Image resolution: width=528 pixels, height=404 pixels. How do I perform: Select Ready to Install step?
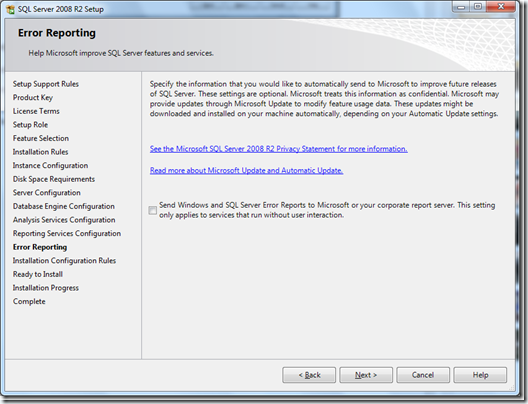38,274
